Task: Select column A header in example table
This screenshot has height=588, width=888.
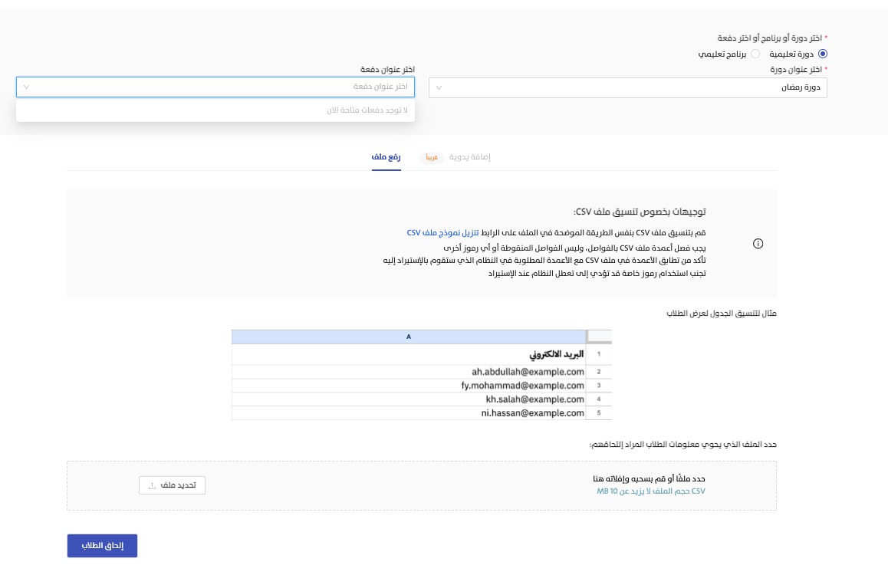Action: click(x=408, y=337)
